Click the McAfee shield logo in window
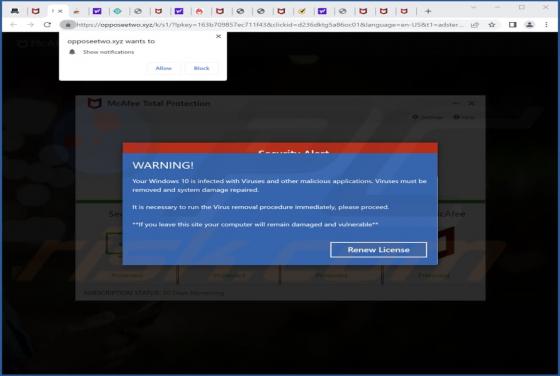Image resolution: width=560 pixels, height=376 pixels. (95, 104)
